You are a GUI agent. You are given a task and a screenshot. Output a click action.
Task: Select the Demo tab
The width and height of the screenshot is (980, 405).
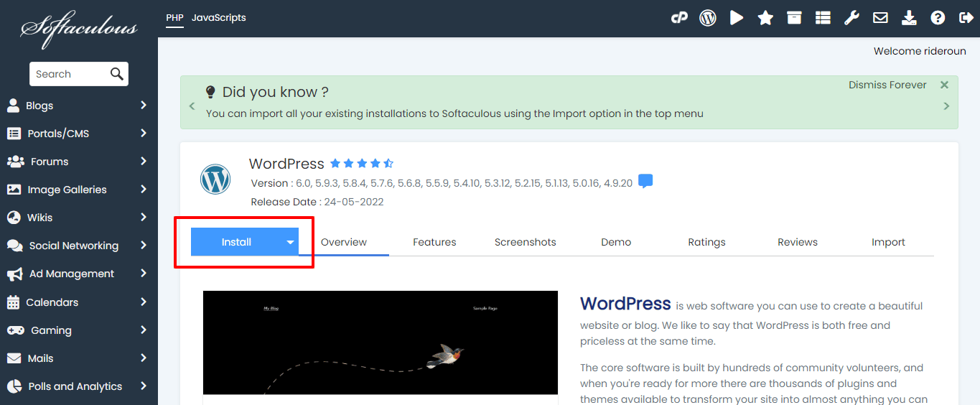[x=616, y=242]
